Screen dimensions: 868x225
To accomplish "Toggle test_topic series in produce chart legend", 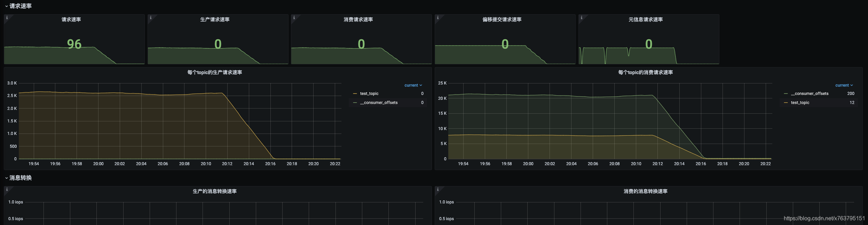I will pos(369,94).
